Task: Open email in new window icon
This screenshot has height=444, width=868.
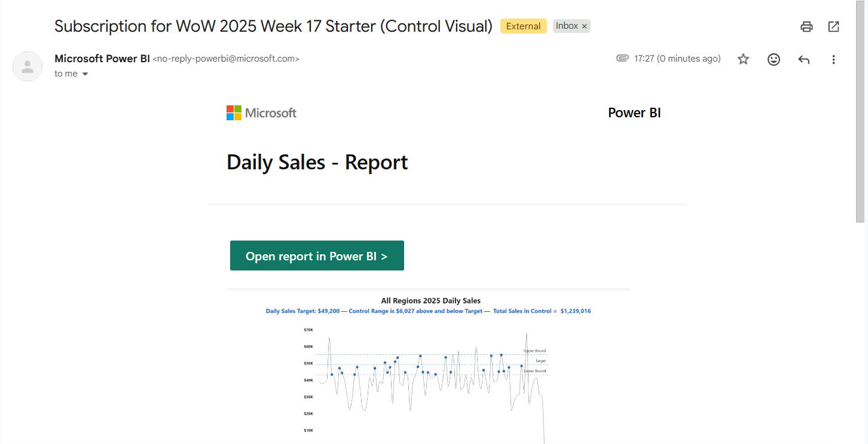Action: click(x=833, y=26)
